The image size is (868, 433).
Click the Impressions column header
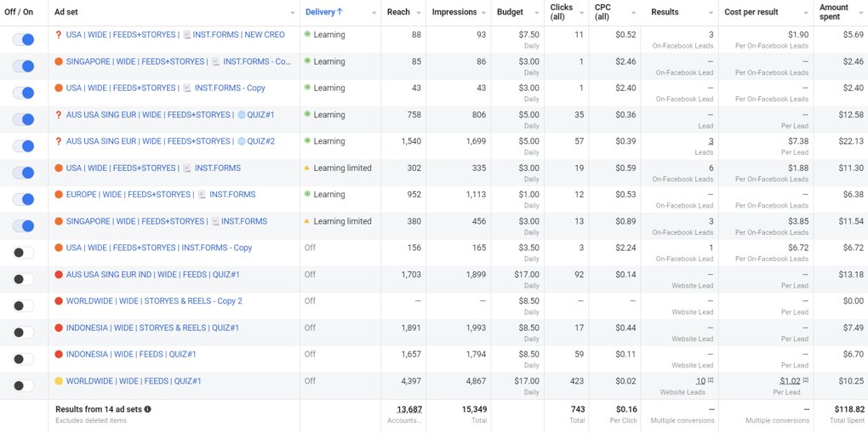(x=454, y=12)
